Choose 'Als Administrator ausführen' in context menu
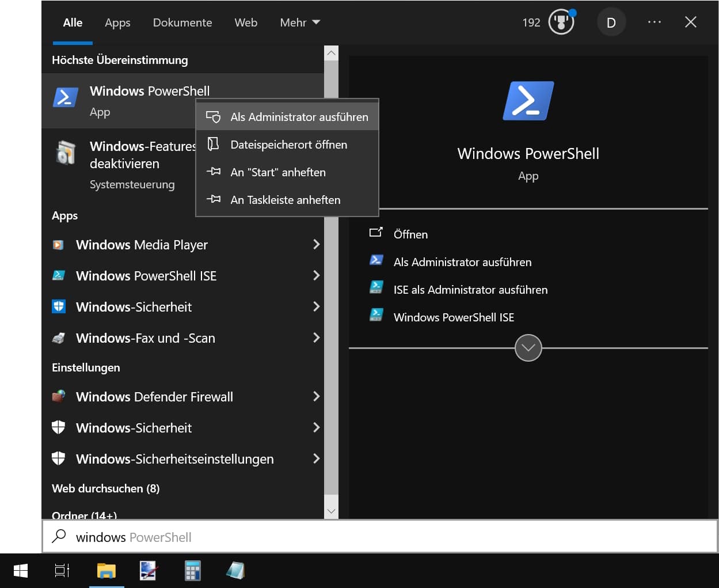719x588 pixels. pyautogui.click(x=287, y=117)
